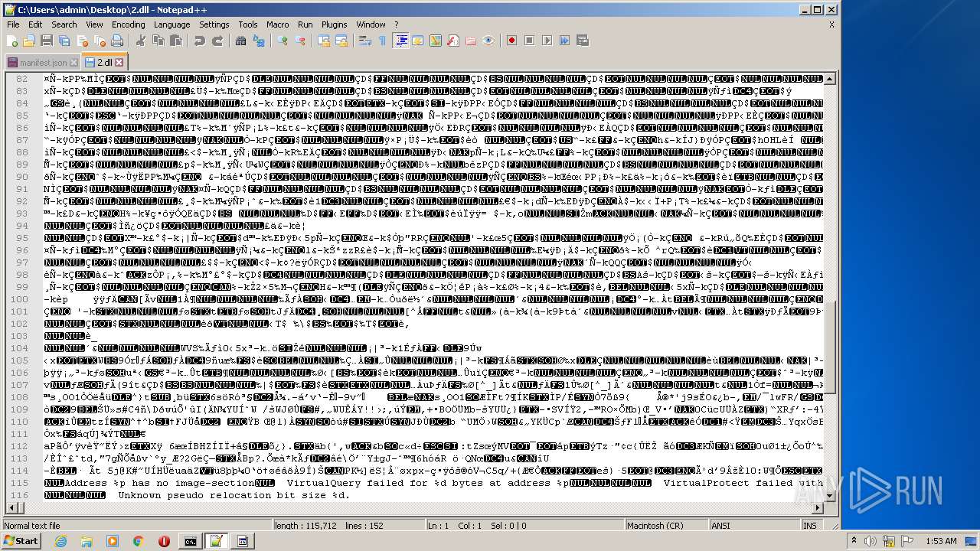Paste clipboard using the toolbar Paste icon
Image resolution: width=980 pixels, height=551 pixels.
pyautogui.click(x=175, y=41)
